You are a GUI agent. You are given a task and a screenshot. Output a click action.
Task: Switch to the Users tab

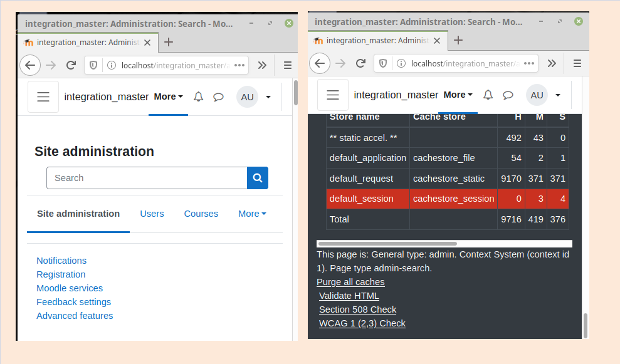click(x=152, y=214)
